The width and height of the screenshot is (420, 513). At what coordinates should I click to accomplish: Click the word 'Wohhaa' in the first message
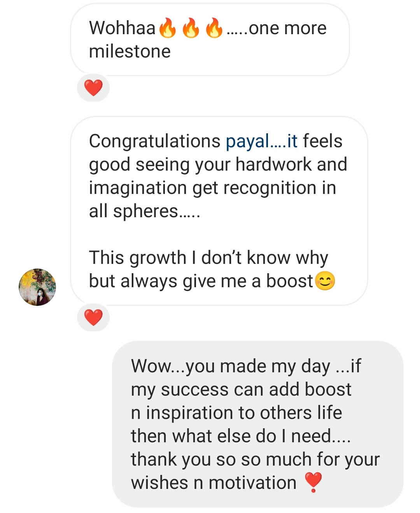(122, 28)
